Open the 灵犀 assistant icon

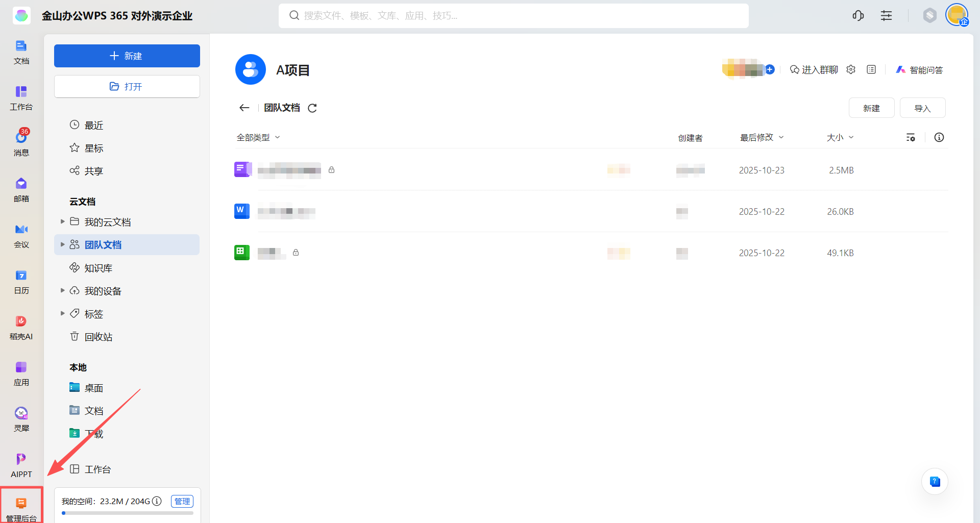click(x=21, y=419)
